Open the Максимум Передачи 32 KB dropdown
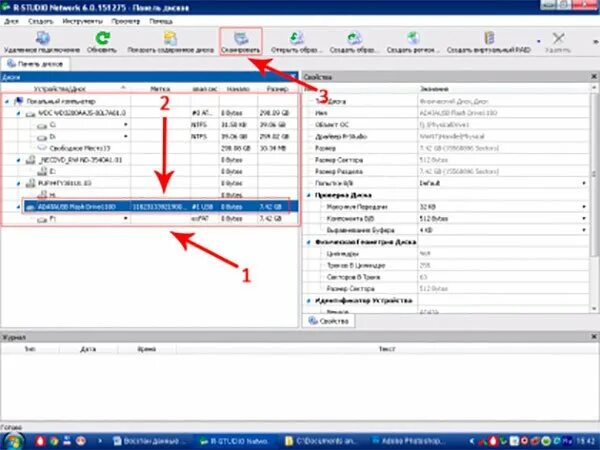This screenshot has width=600, height=450. (x=584, y=207)
